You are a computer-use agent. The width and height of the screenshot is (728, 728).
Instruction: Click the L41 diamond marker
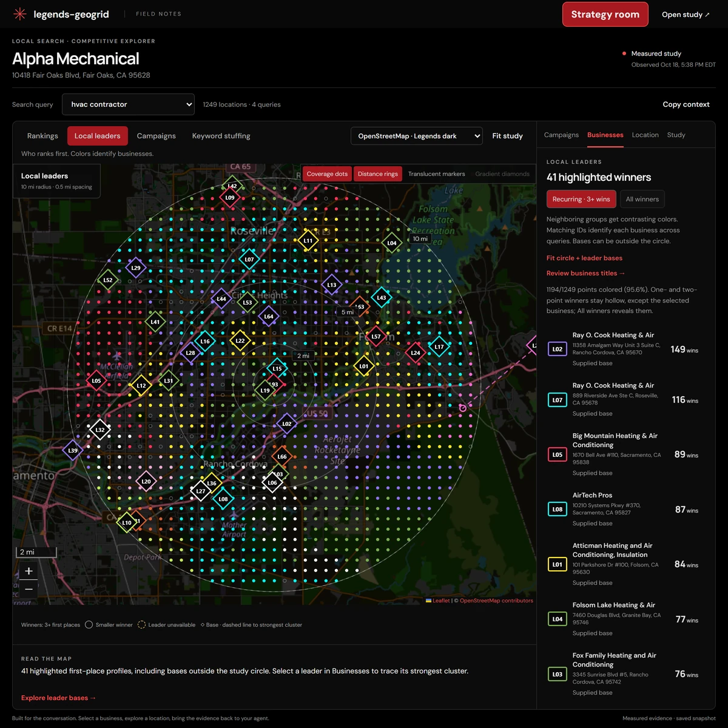(x=155, y=322)
